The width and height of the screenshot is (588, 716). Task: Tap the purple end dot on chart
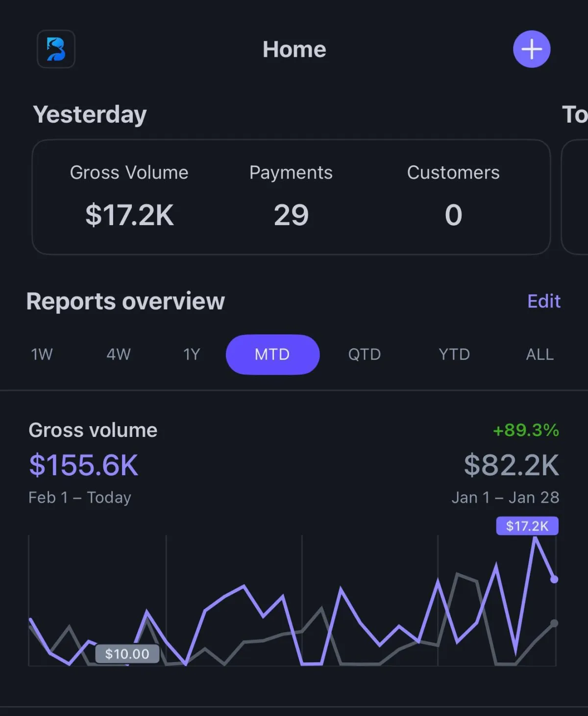(554, 579)
